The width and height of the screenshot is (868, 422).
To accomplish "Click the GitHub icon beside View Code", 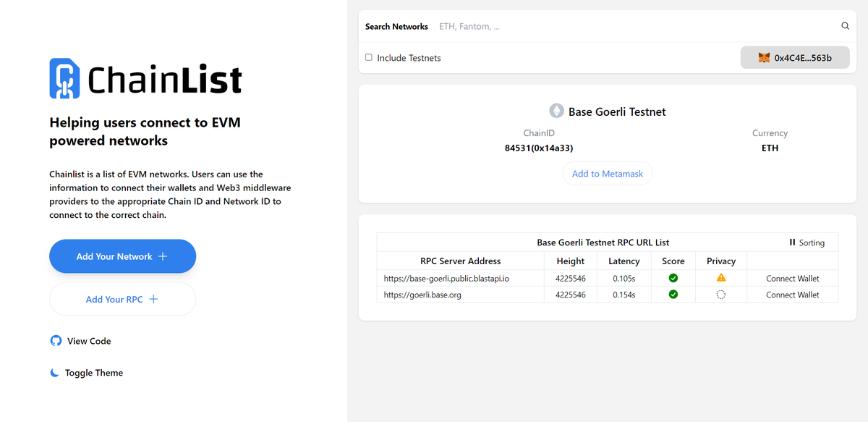I will click(56, 341).
